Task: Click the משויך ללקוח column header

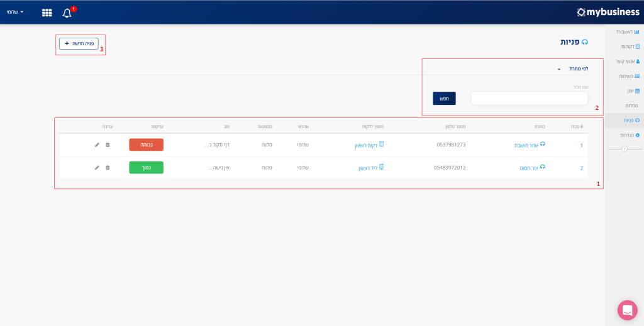Action: (372, 127)
